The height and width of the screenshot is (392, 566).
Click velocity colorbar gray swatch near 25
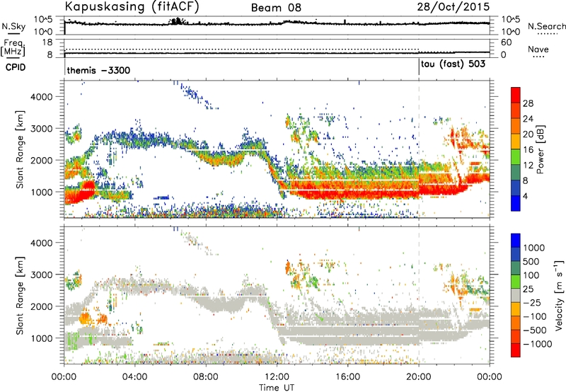coord(516,295)
